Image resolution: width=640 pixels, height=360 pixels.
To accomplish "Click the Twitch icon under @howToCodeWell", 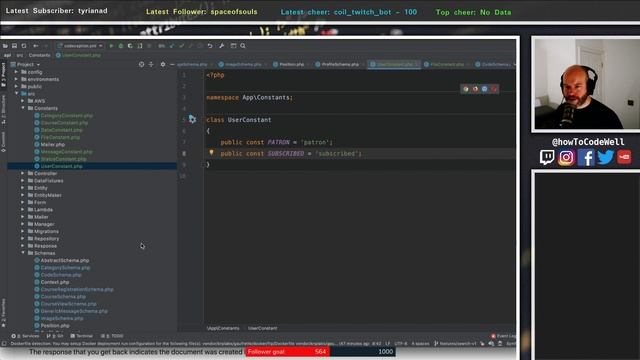I will (547, 157).
